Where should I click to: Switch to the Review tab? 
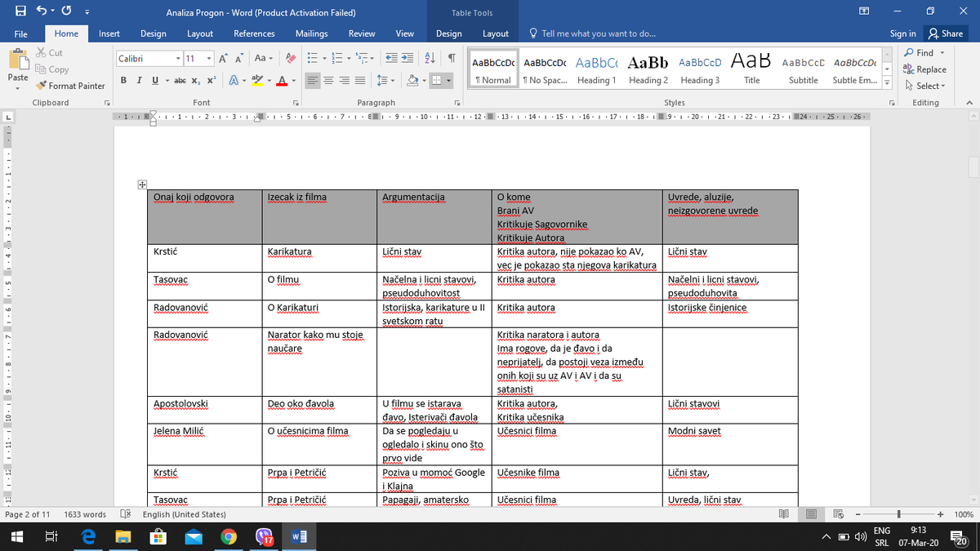coord(362,33)
